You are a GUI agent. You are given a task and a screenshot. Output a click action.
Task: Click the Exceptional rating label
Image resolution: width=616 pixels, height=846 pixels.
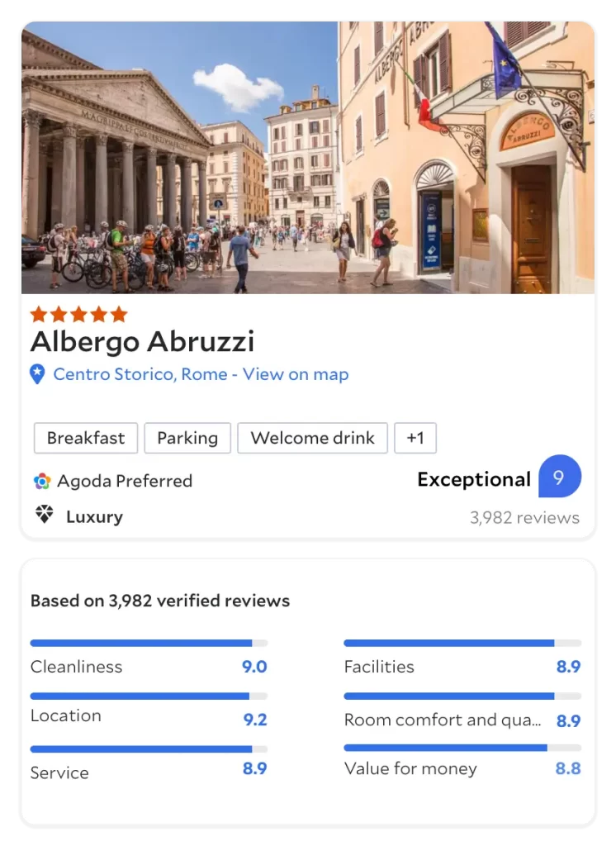pos(473,479)
